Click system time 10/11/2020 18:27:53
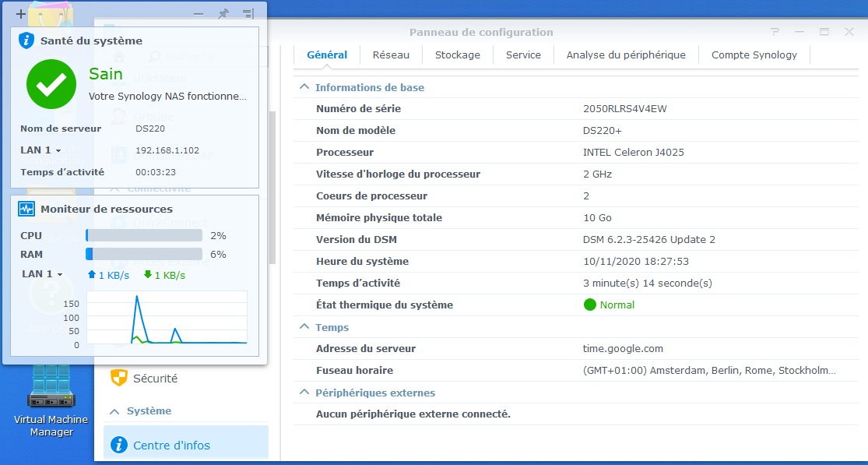The image size is (868, 465). coord(636,261)
